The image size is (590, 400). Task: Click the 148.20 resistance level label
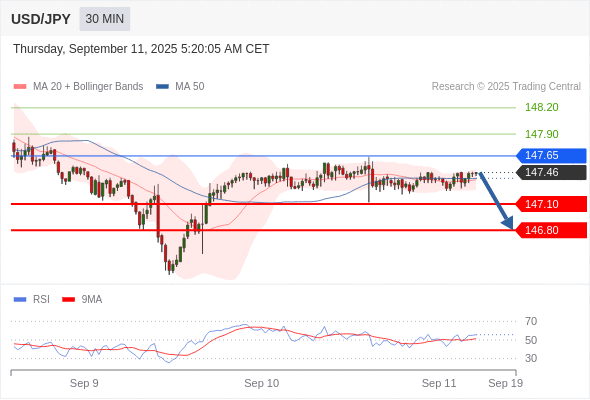[x=542, y=108]
